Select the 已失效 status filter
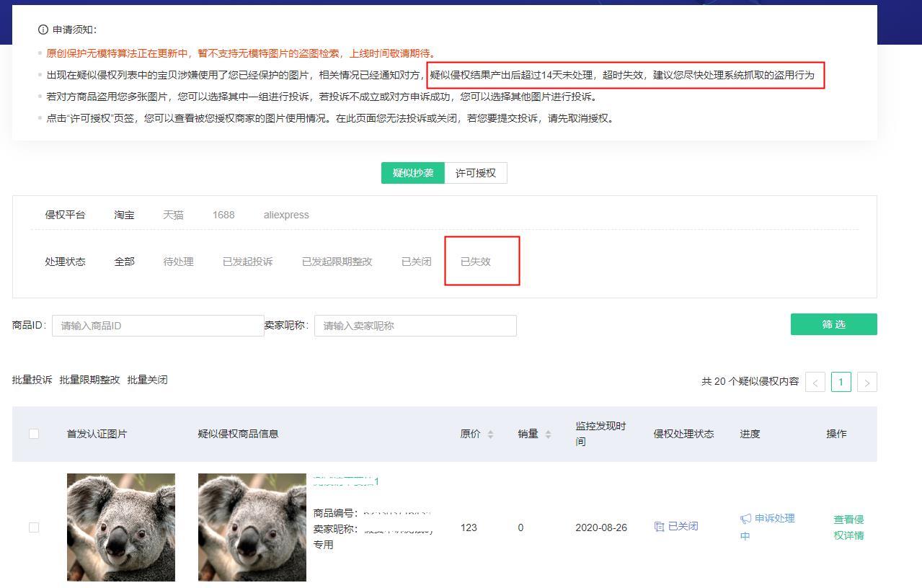 click(x=476, y=262)
